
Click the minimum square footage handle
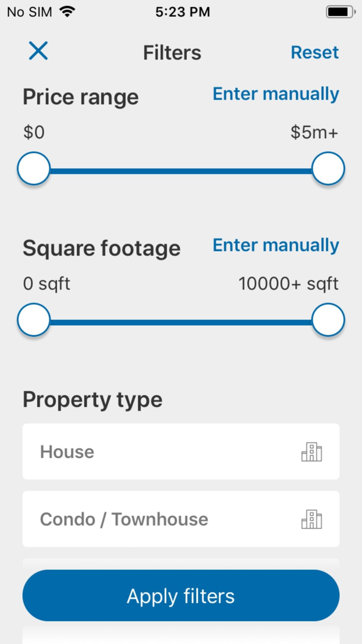[x=34, y=320]
